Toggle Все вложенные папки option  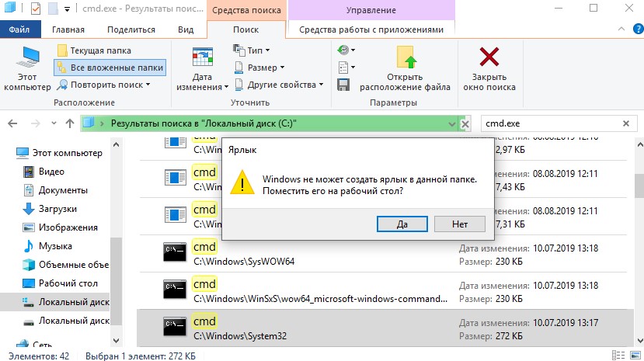click(x=110, y=68)
